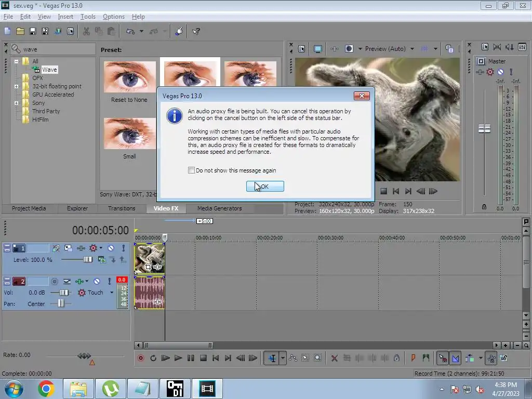Click the Split Screen View icon in preview
The width and height of the screenshot is (532, 399).
pos(349,48)
